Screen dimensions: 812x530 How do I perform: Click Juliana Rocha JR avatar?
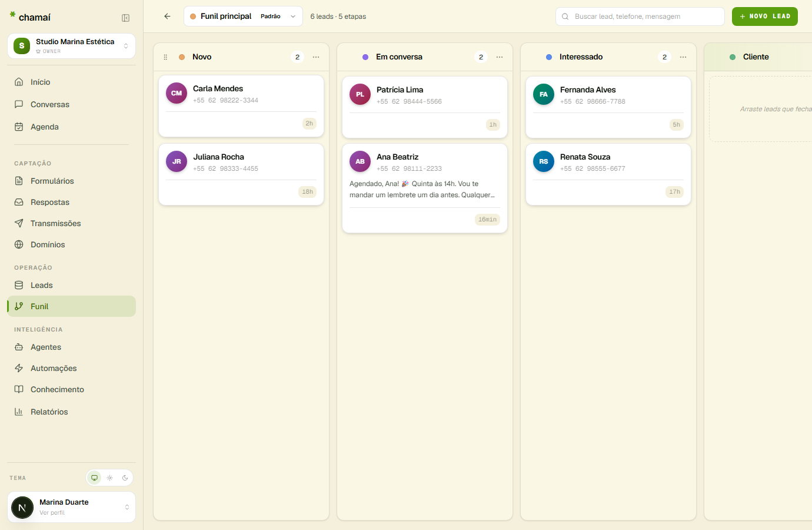coord(177,161)
